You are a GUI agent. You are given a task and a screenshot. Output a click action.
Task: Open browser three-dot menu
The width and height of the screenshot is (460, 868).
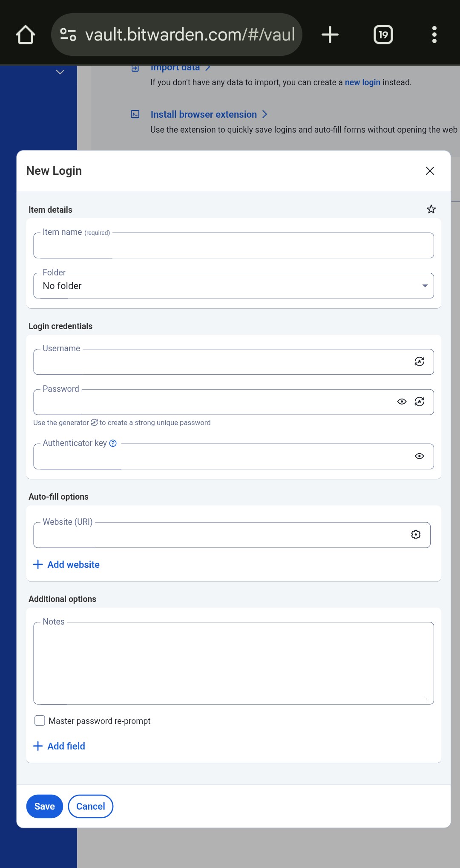(x=434, y=35)
